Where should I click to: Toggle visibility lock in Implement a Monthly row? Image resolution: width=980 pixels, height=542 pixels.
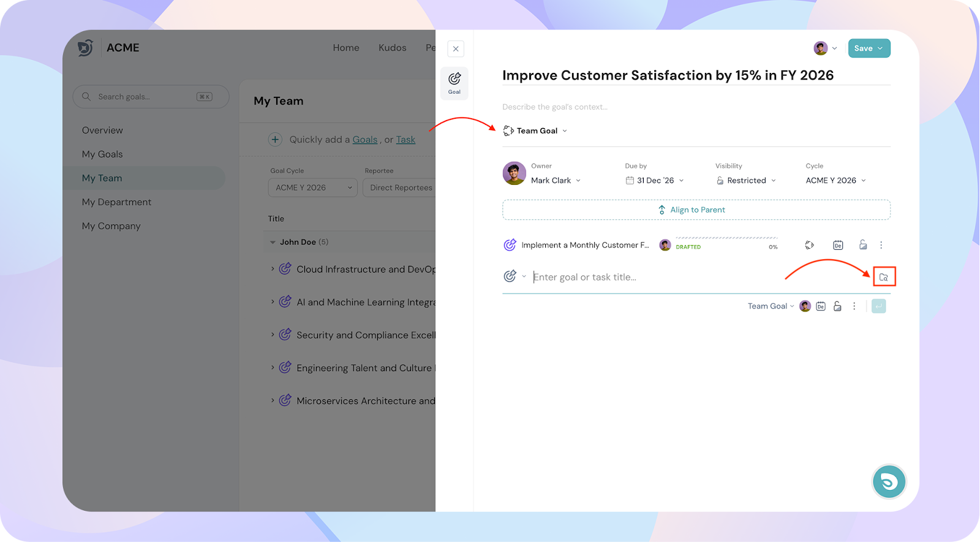click(x=863, y=245)
